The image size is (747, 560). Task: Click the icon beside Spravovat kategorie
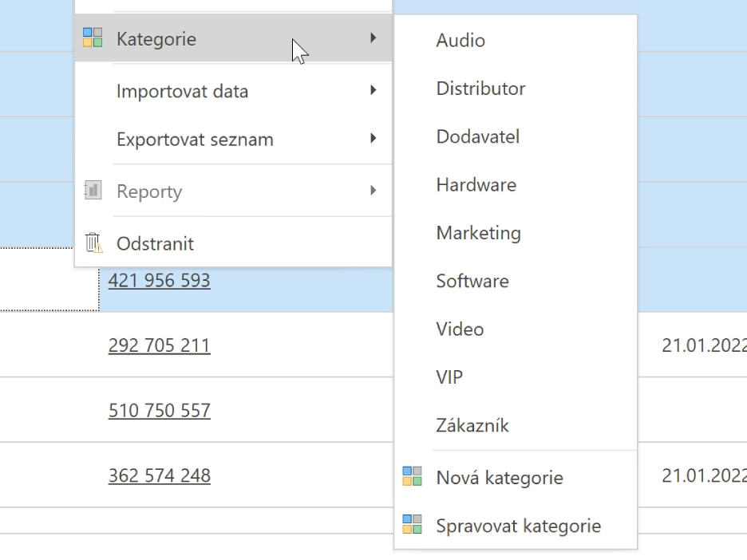tap(412, 524)
